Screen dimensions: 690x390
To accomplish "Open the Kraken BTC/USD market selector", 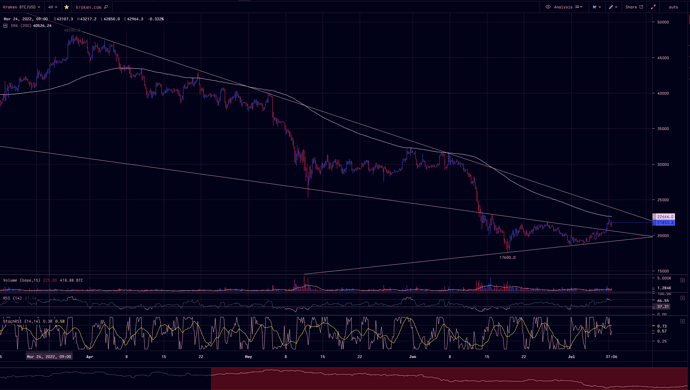I will click(x=22, y=7).
